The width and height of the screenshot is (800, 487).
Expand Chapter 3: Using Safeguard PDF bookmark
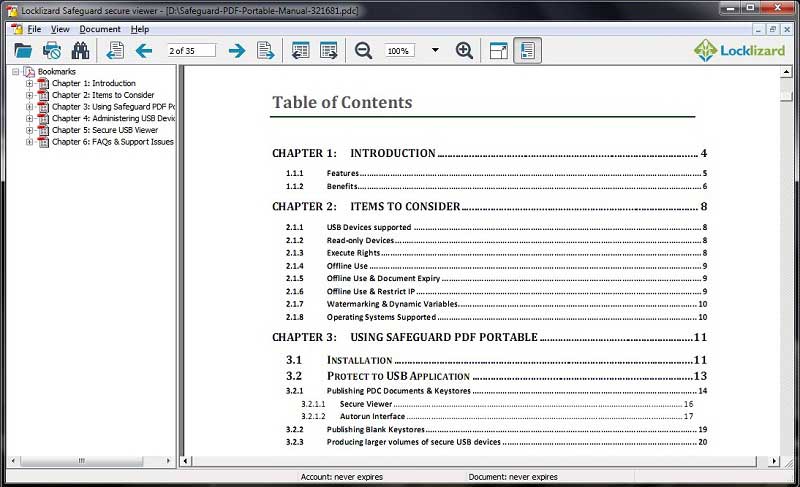pos(29,107)
